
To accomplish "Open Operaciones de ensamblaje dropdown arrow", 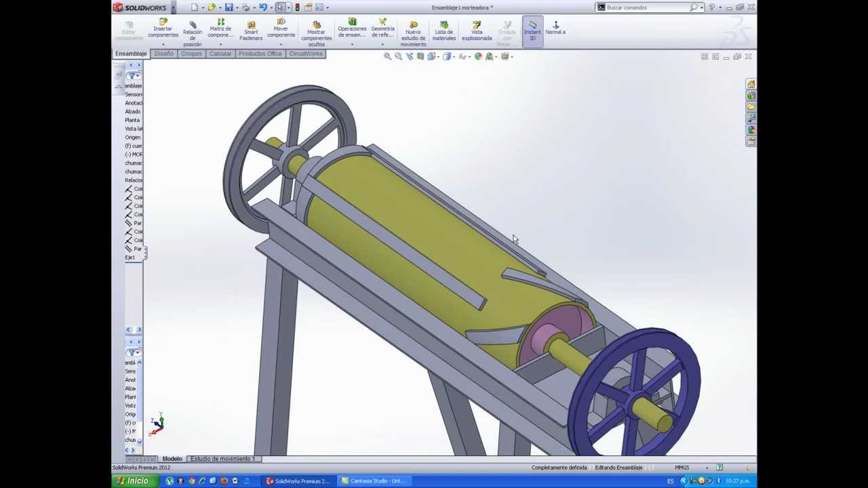I will point(352,45).
